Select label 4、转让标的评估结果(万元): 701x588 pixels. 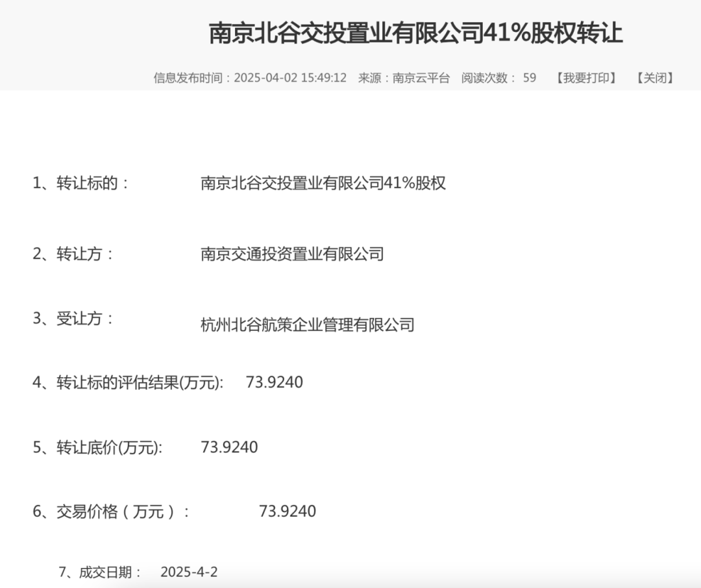pyautogui.click(x=128, y=382)
